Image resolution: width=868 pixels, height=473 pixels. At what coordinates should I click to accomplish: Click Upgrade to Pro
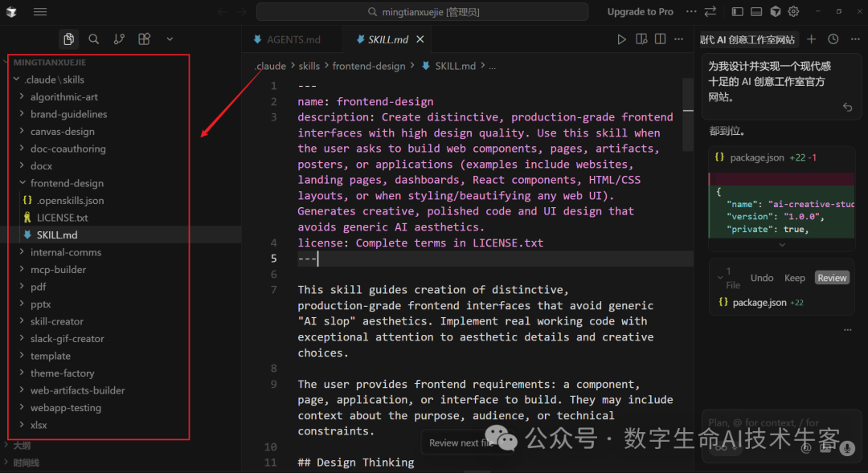click(x=640, y=11)
